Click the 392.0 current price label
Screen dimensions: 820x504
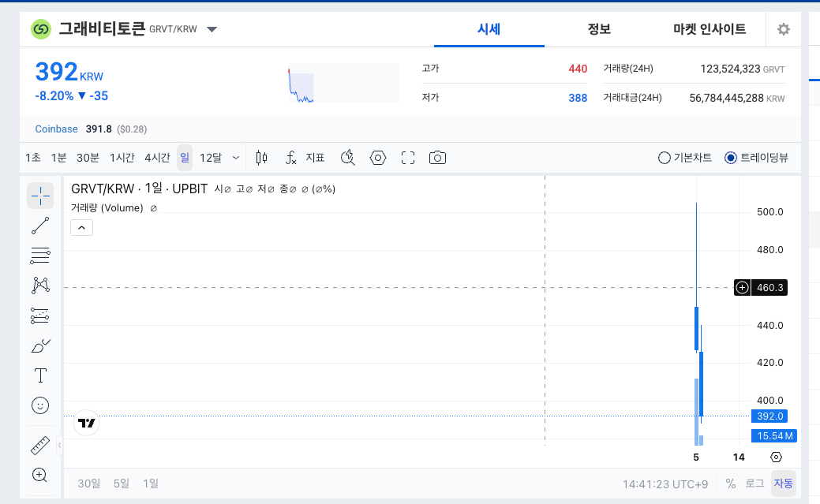pos(769,416)
